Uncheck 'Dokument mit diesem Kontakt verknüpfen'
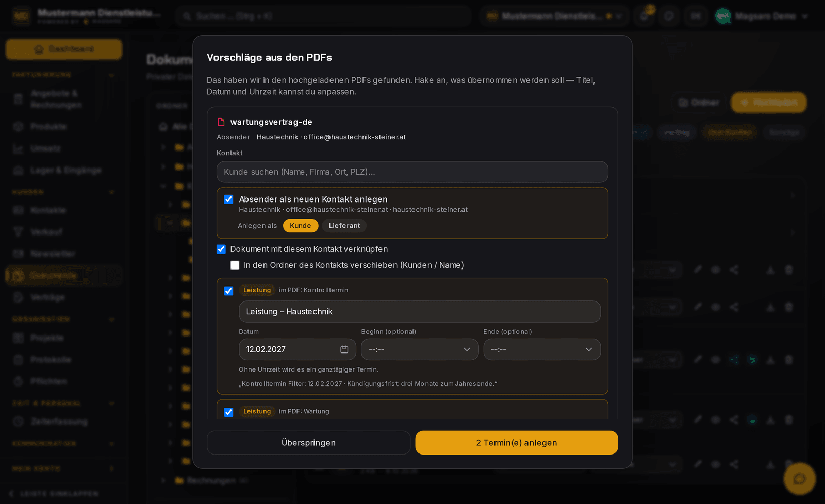 pos(221,249)
